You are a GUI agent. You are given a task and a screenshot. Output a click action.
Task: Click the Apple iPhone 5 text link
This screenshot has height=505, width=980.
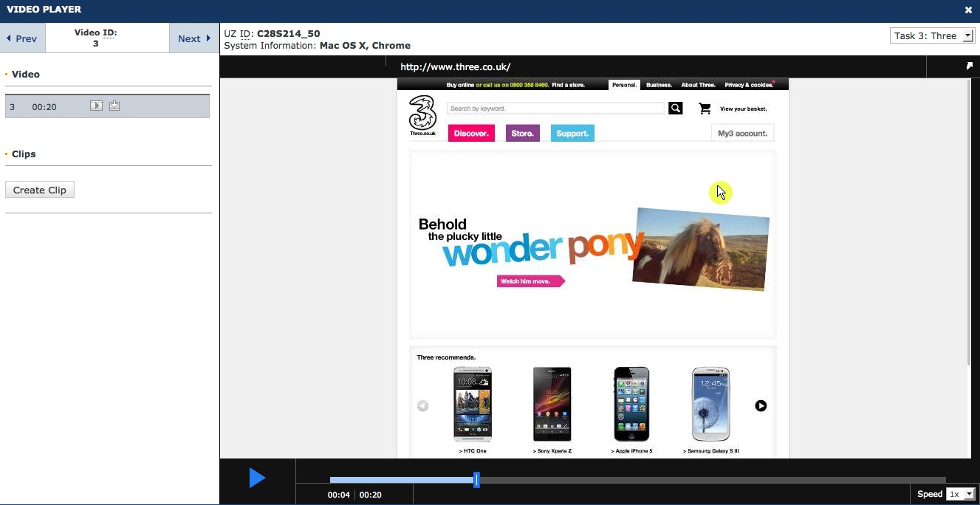(632, 451)
